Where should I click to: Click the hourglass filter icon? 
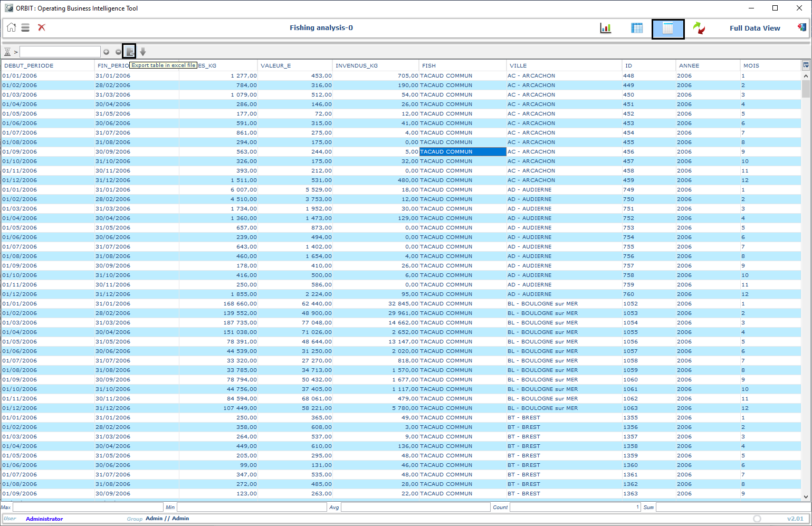[7, 52]
